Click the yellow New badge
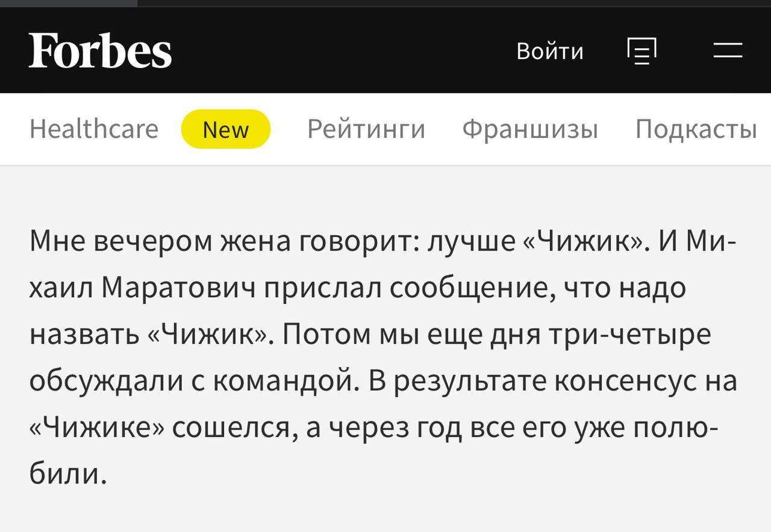 click(x=226, y=129)
